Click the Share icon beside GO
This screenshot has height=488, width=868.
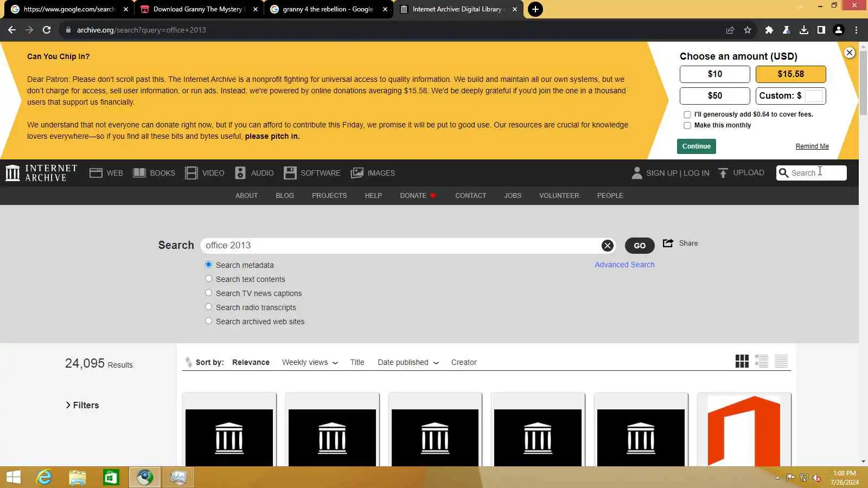click(x=668, y=243)
